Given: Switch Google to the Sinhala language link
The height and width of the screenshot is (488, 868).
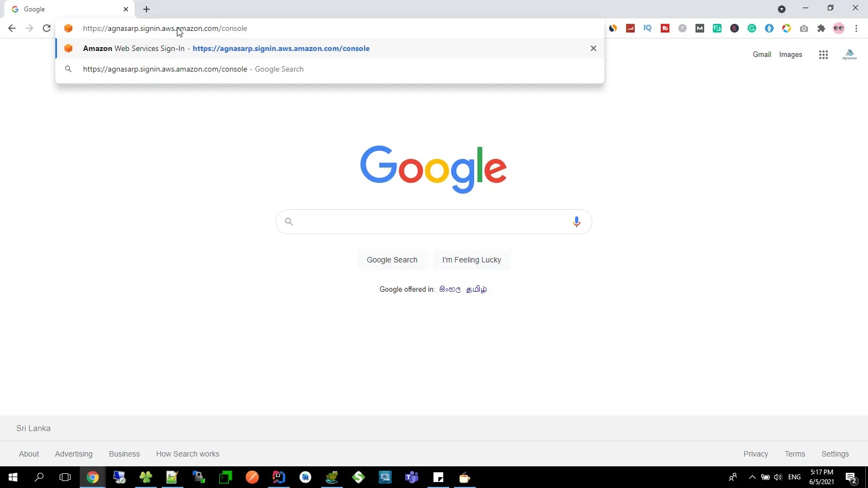Looking at the screenshot, I should coord(450,289).
